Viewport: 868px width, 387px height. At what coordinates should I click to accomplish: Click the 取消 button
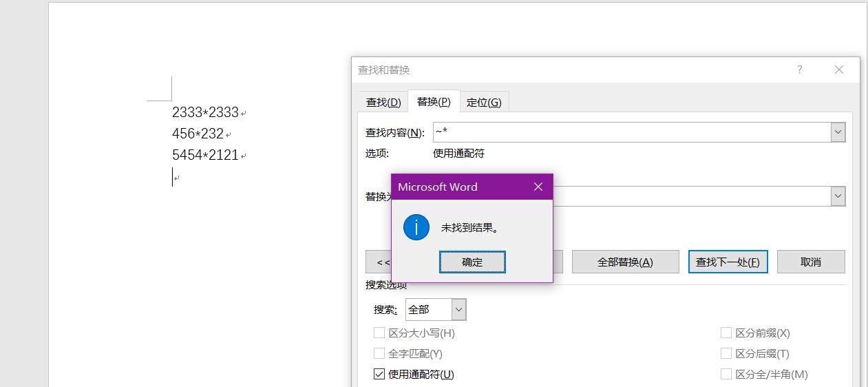[x=811, y=262]
